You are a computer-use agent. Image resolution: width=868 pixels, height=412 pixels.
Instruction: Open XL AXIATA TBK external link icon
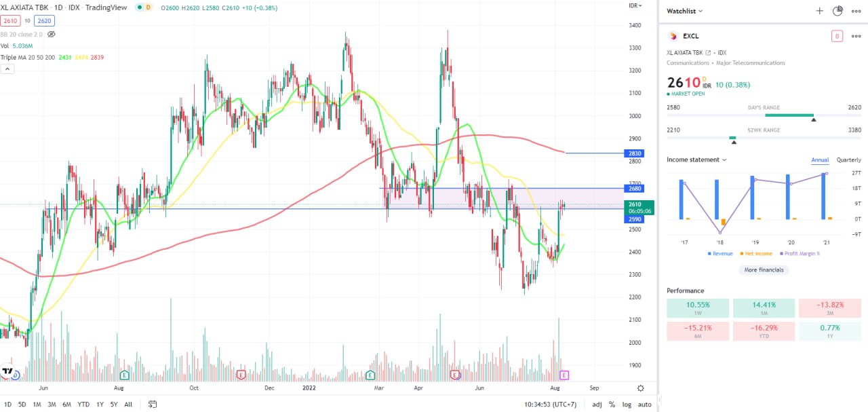[708, 52]
